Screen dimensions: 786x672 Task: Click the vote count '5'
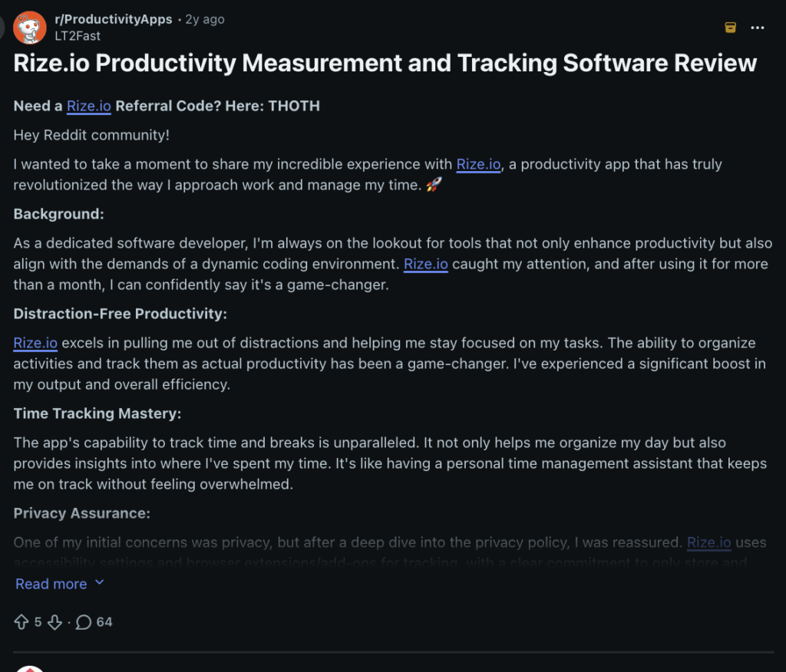[x=38, y=622]
